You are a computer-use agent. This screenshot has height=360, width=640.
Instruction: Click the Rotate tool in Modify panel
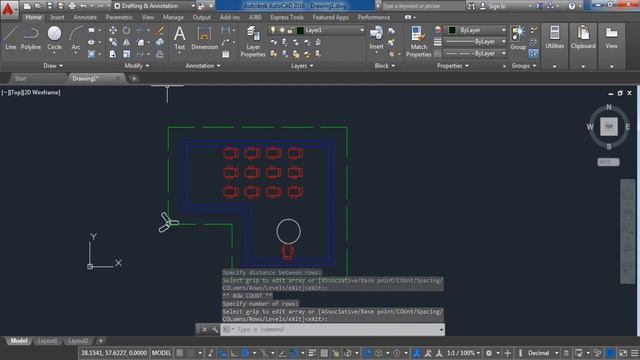[127, 30]
